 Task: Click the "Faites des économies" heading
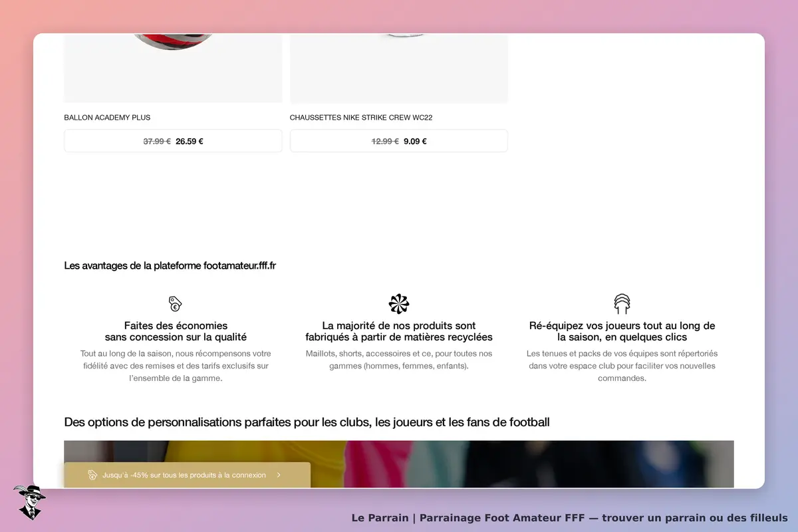point(176,331)
